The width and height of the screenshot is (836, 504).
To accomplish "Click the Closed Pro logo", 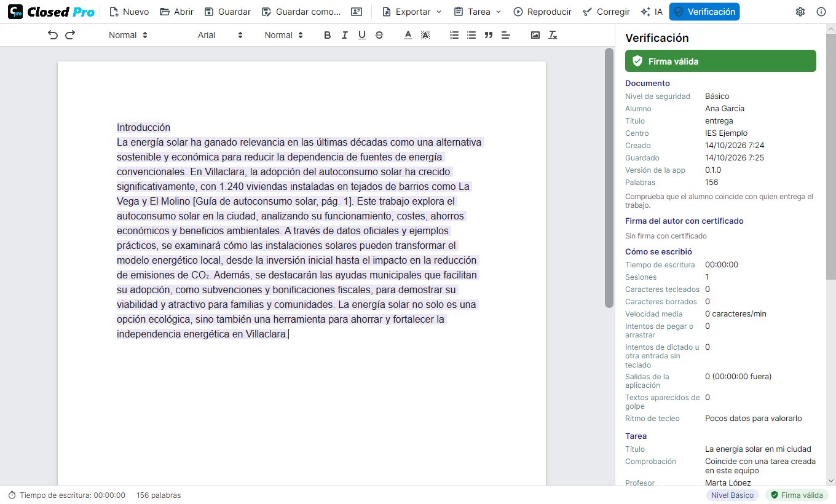I will click(x=51, y=12).
